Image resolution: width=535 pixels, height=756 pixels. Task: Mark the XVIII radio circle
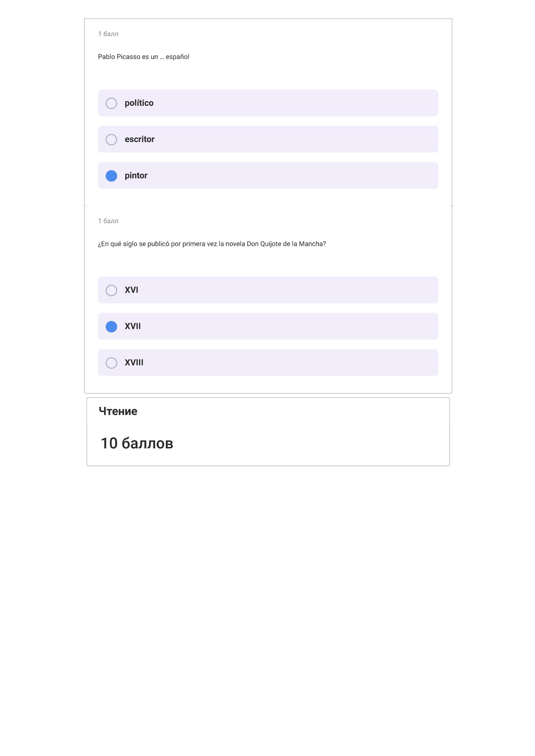111,363
